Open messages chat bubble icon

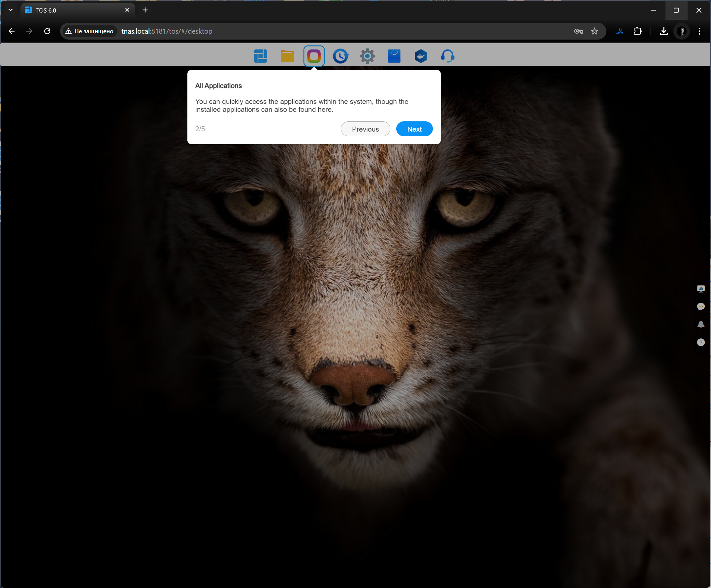point(700,307)
